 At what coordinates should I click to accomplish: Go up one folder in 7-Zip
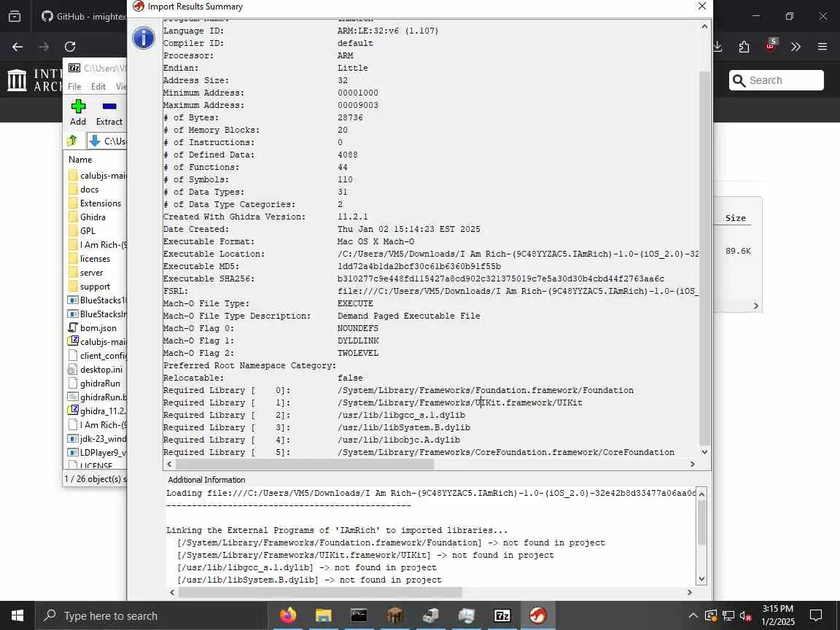pyautogui.click(x=72, y=141)
